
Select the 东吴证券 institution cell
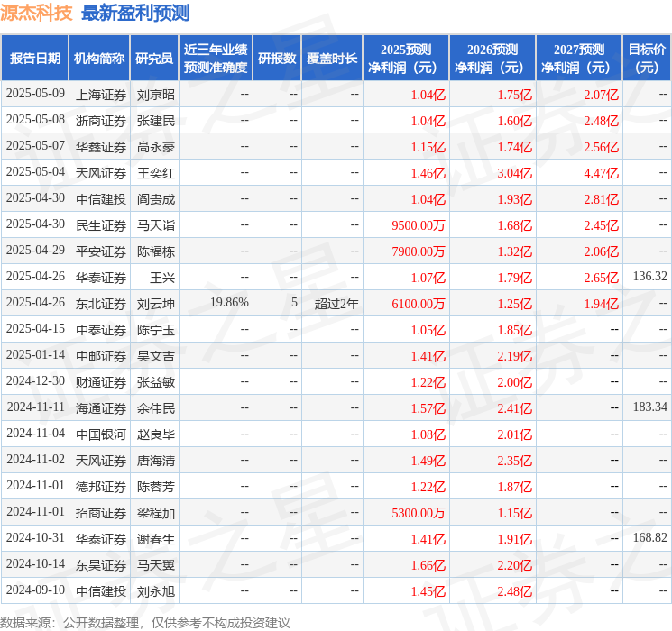pos(101,565)
